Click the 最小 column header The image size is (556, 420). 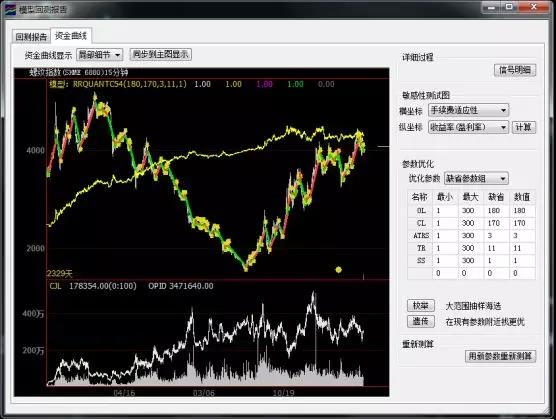pos(445,197)
